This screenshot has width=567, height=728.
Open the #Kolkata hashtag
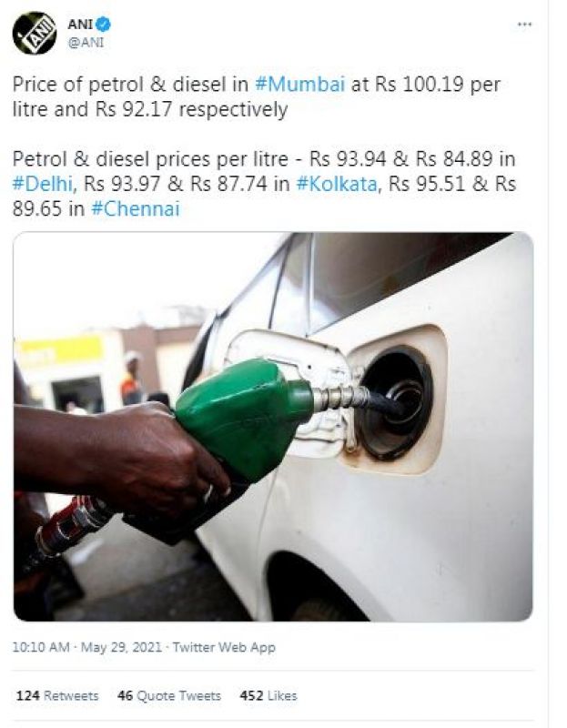(x=336, y=184)
